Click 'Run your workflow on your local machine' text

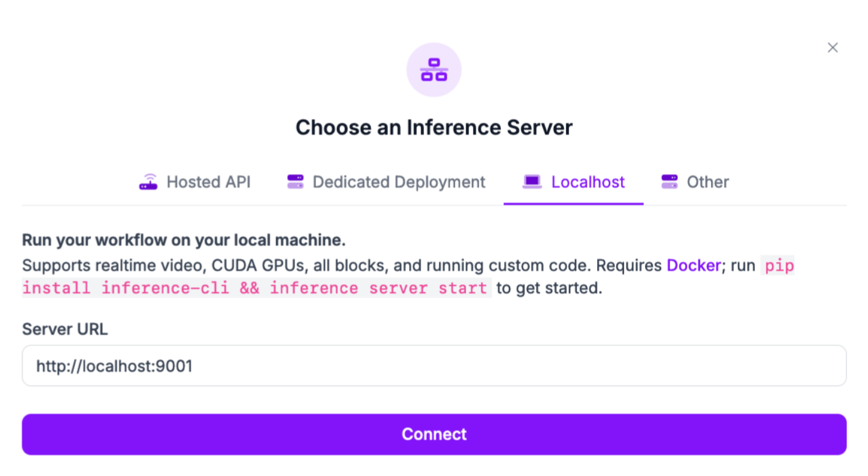[184, 240]
